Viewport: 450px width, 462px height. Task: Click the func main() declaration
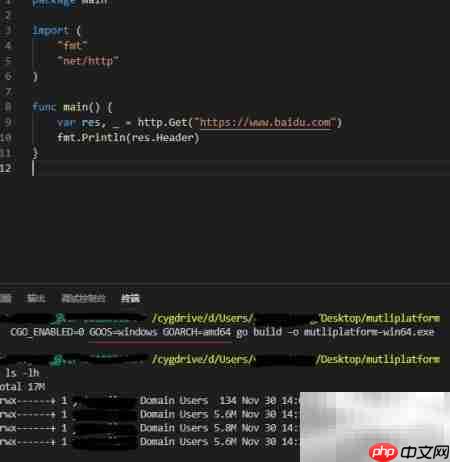(x=72, y=107)
